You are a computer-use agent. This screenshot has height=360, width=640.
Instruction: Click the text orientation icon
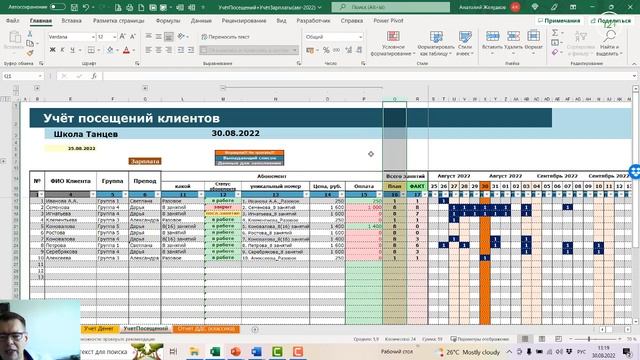point(181,36)
